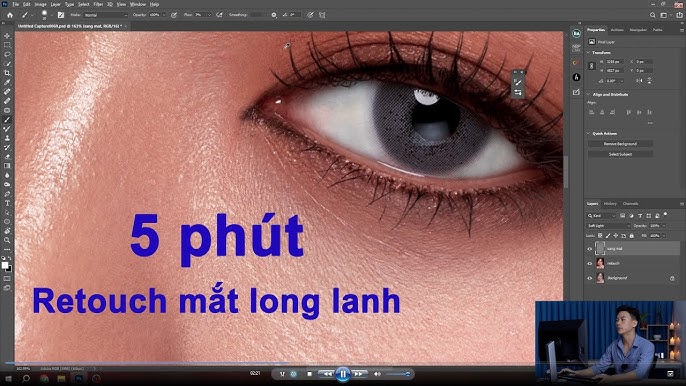Toggle pressure for size button
This screenshot has width=686, height=386.
[x=310, y=15]
